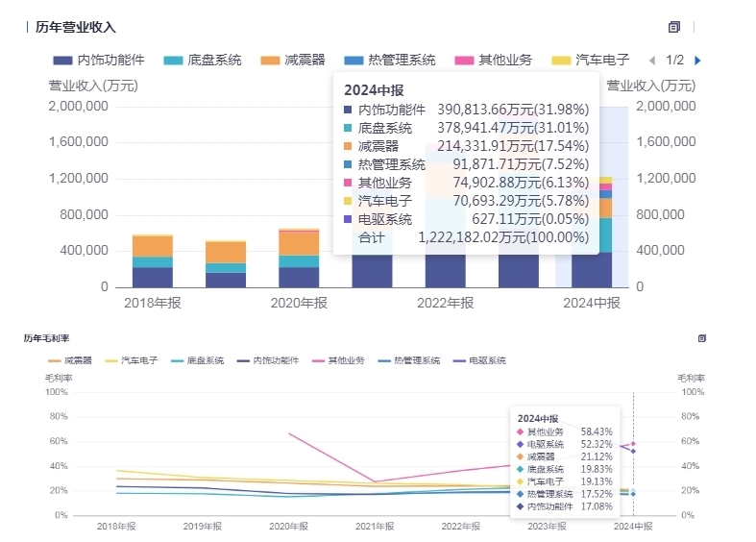Go to next legend page arrow
The image size is (756, 542).
coord(697,61)
